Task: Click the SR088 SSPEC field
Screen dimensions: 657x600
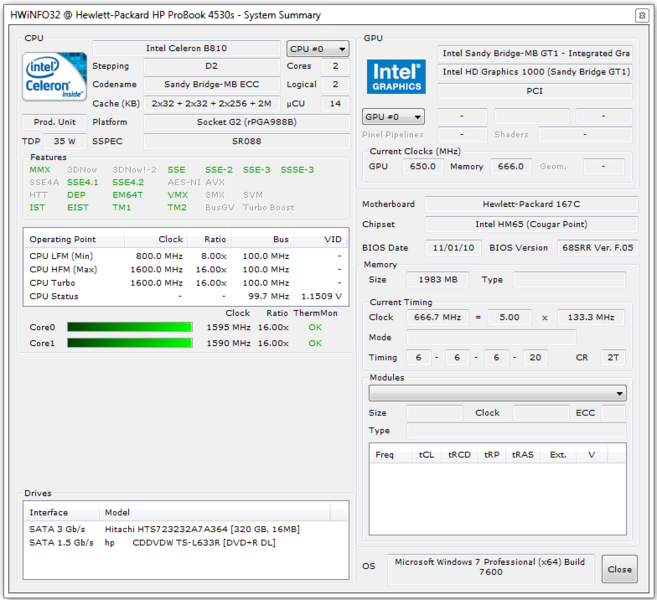Action: pos(247,141)
